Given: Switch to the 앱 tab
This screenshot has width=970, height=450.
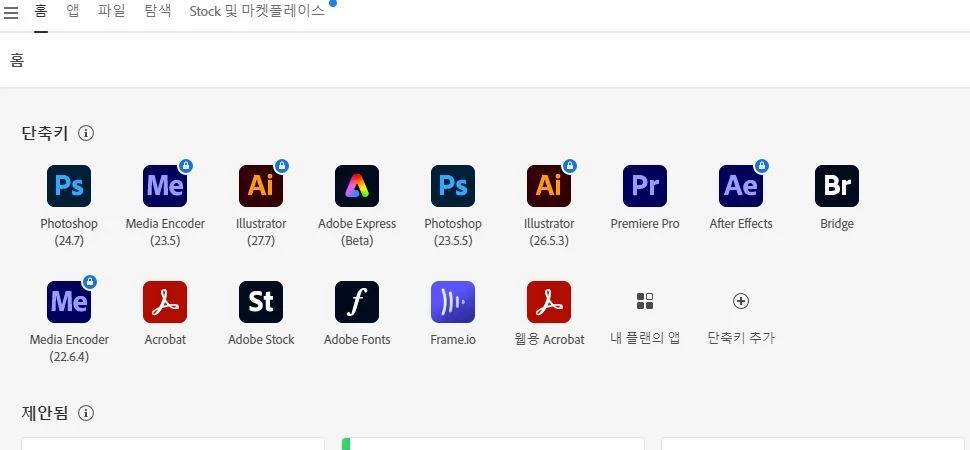Looking at the screenshot, I should 73,11.
